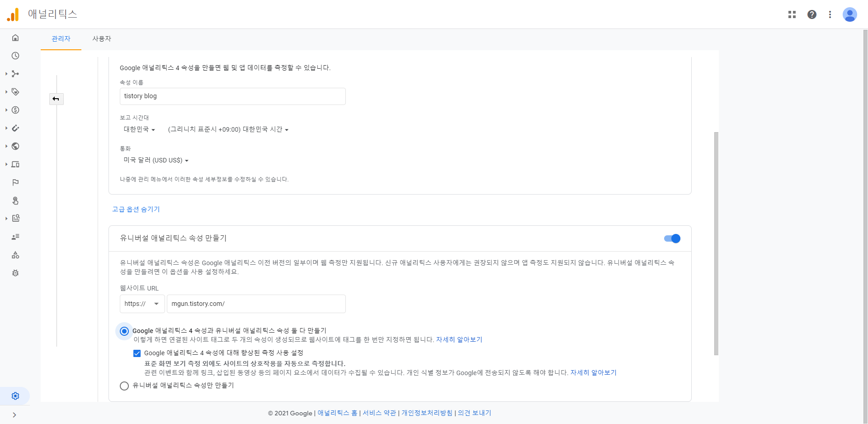Click the 속성 이름 field with tistory blog
Screen dimensions: 868x424
233,96
